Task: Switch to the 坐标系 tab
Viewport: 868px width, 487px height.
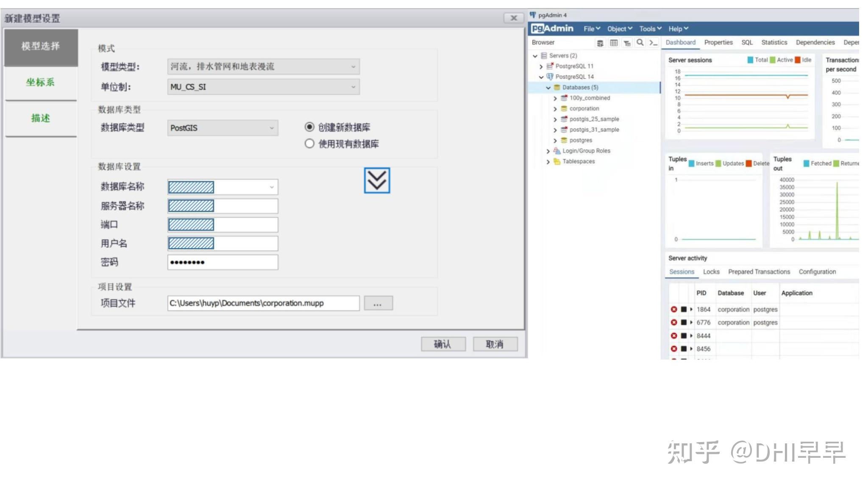Action: pos(41,82)
